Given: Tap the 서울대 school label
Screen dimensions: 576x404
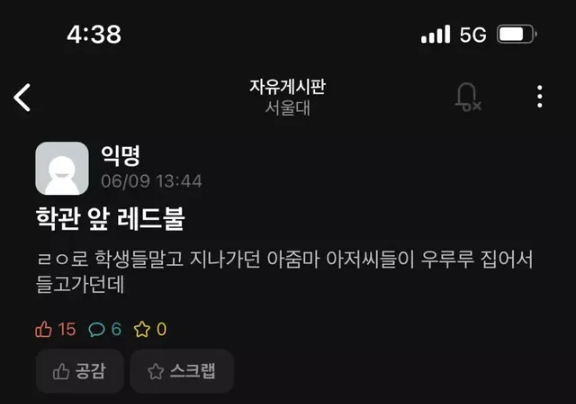Looking at the screenshot, I should coord(288,108).
